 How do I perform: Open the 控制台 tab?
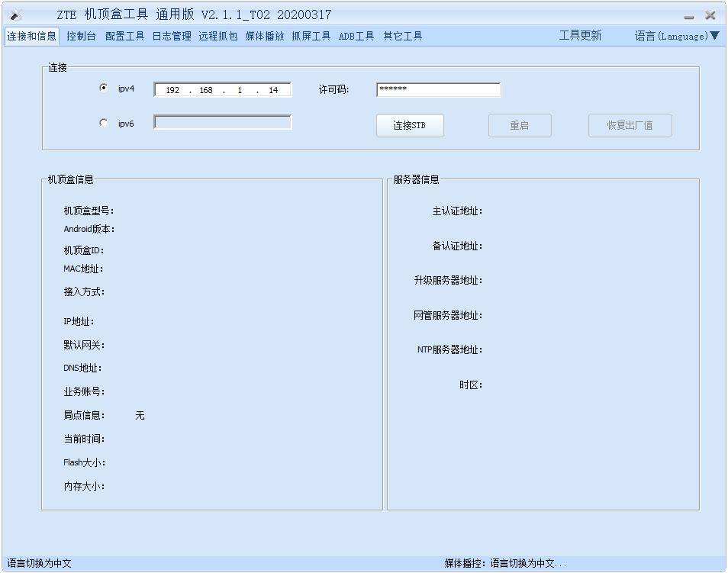point(81,36)
